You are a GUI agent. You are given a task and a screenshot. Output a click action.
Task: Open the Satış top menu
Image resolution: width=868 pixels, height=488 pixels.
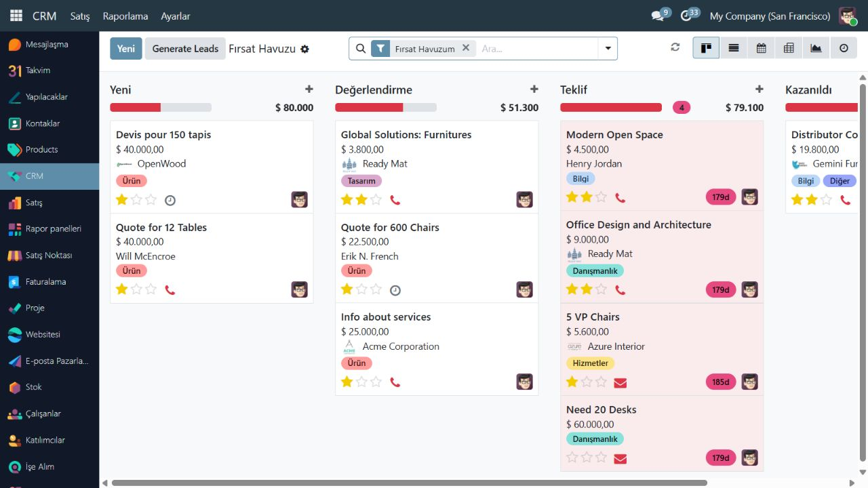click(80, 16)
